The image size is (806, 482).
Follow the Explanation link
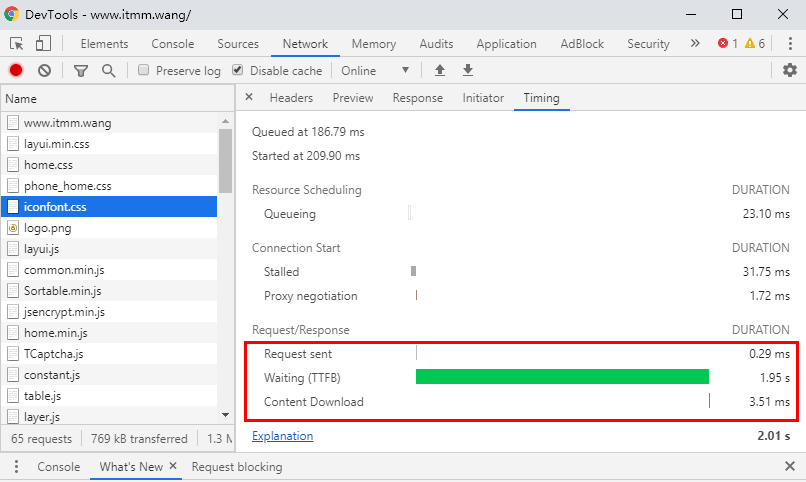pos(282,436)
